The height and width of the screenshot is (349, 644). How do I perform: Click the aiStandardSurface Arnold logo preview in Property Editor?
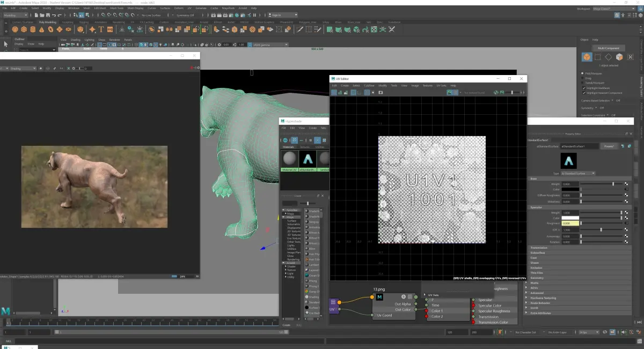(568, 160)
